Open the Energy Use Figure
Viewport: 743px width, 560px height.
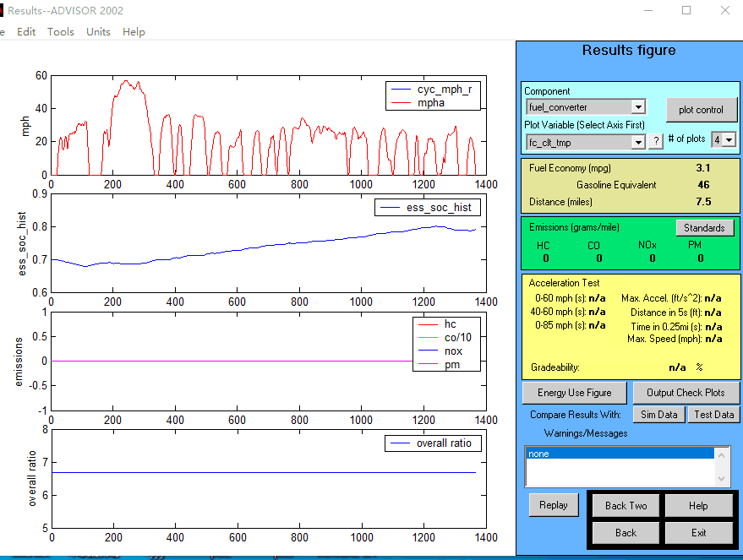point(574,393)
